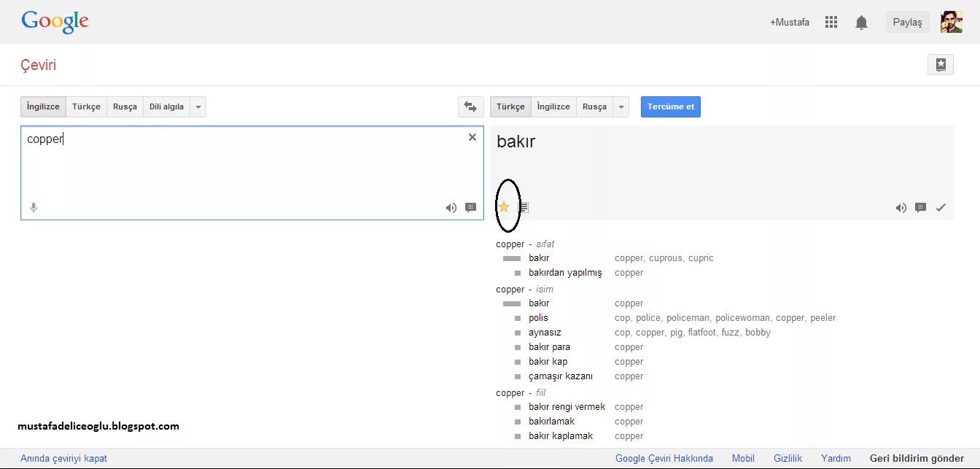Image resolution: width=980 pixels, height=469 pixels.
Task: Expand target language dropdown arrow
Action: tap(621, 106)
